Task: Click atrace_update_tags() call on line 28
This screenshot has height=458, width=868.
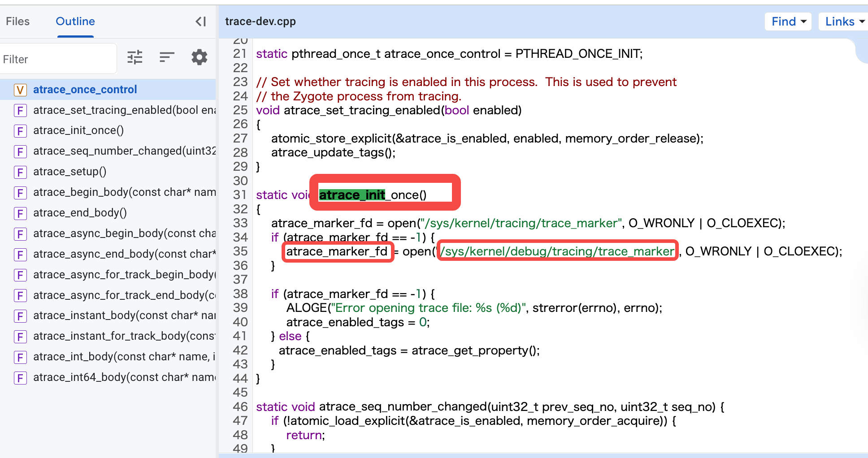Action: click(x=333, y=153)
